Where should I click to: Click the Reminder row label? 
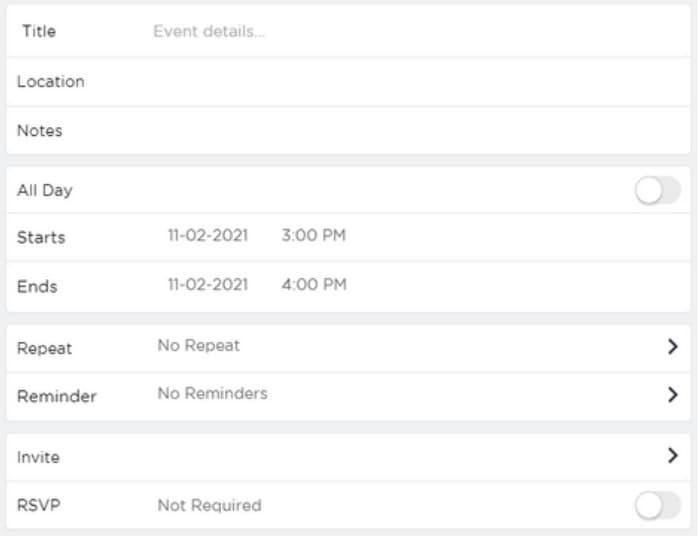point(56,397)
